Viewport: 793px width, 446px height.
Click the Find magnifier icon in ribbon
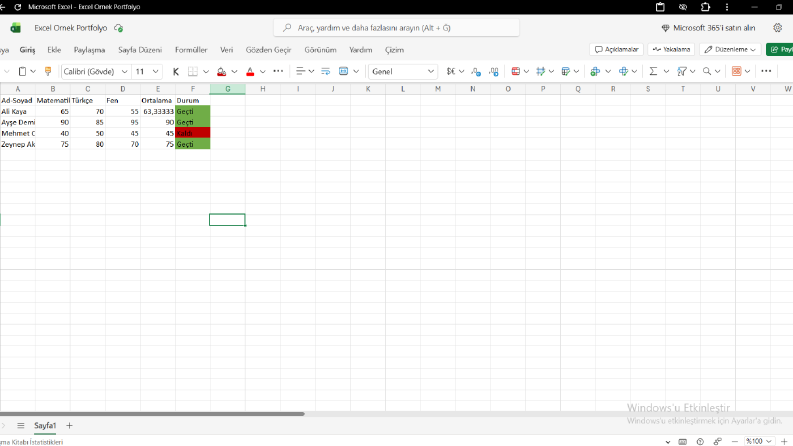(707, 71)
